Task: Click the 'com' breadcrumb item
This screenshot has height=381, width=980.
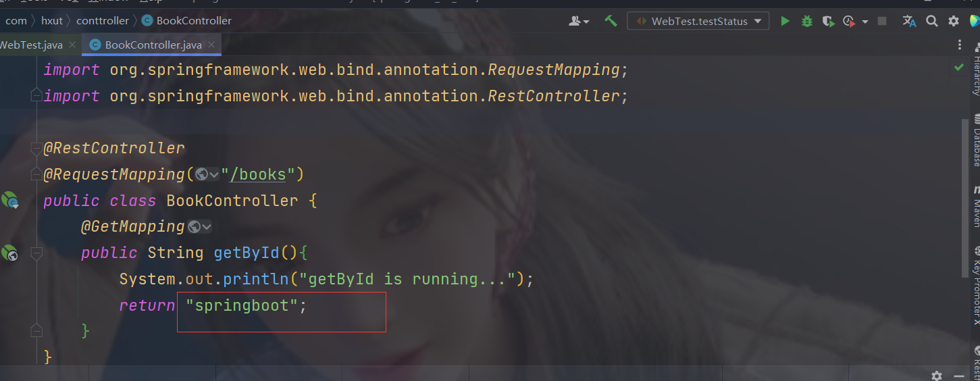Action: 16,21
